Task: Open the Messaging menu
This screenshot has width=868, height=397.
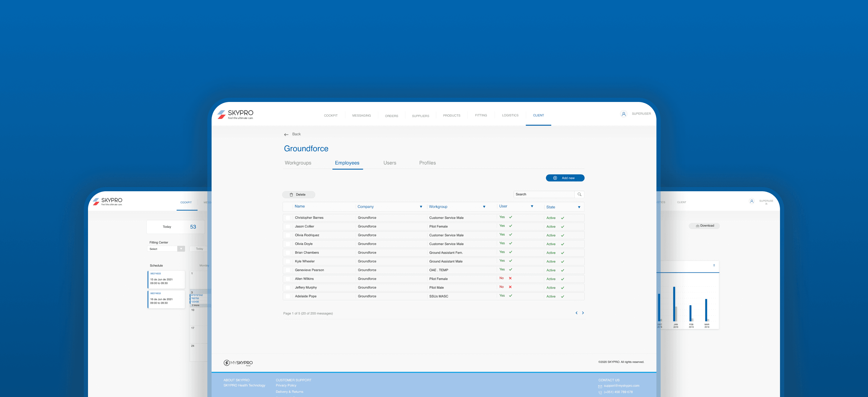Action: click(x=361, y=116)
